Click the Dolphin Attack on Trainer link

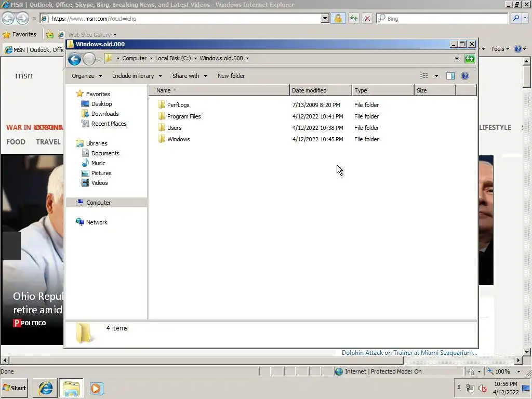point(409,353)
